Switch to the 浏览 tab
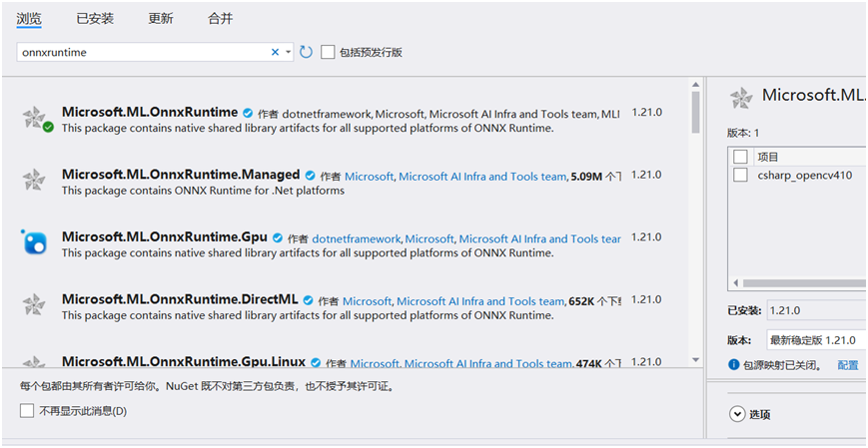The height and width of the screenshot is (448, 868). pos(29,18)
